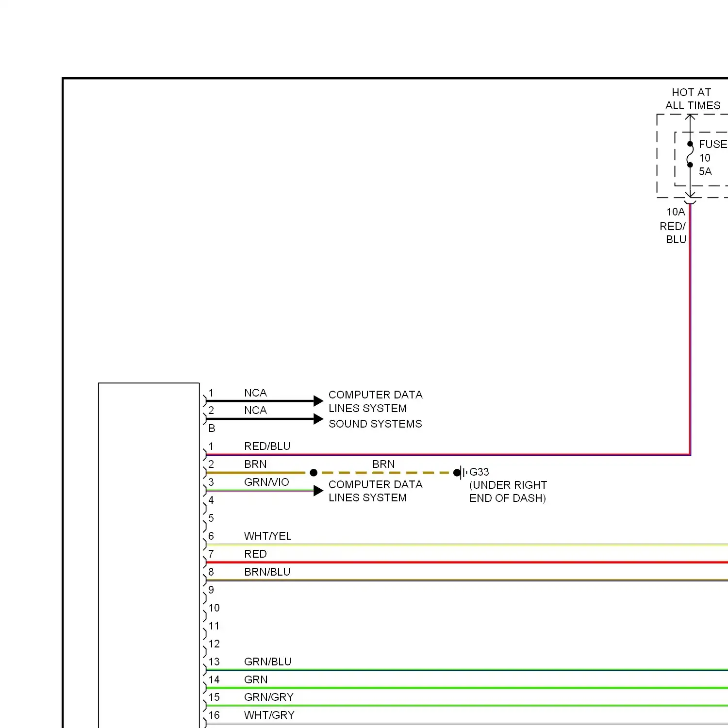The height and width of the screenshot is (728, 728).
Task: Click pin number 9 on connector B
Action: point(211,590)
